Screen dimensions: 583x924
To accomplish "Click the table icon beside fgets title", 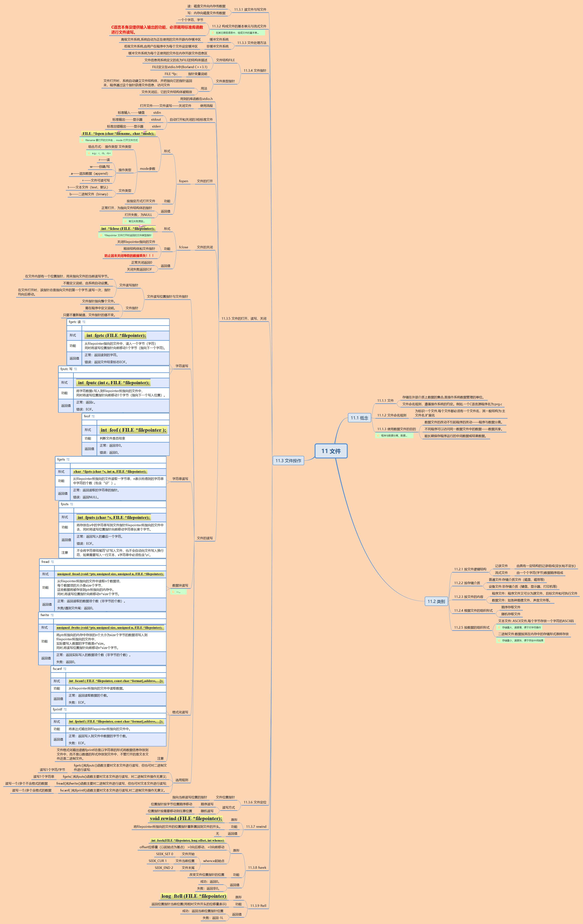I will coord(68,460).
